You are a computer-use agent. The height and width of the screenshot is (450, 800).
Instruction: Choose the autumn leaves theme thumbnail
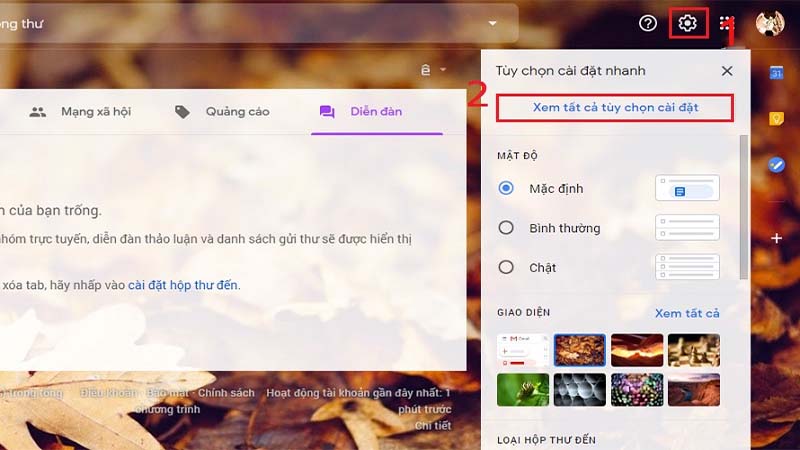pyautogui.click(x=580, y=350)
